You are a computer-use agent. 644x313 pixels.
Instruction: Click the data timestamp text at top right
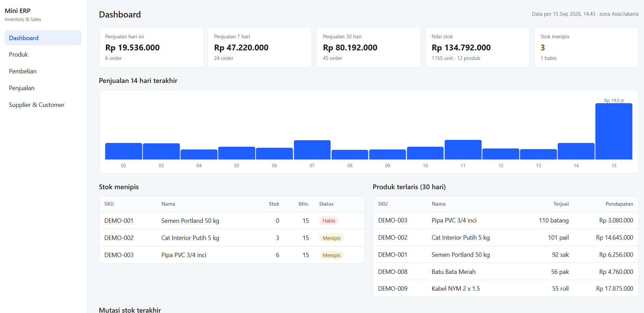point(585,14)
